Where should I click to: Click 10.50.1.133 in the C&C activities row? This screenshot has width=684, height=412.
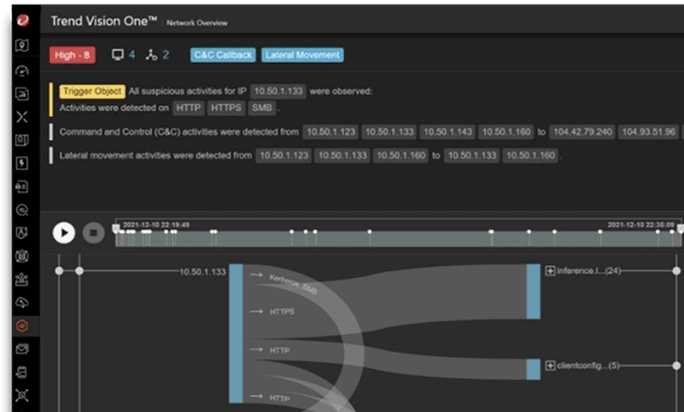[x=389, y=132]
